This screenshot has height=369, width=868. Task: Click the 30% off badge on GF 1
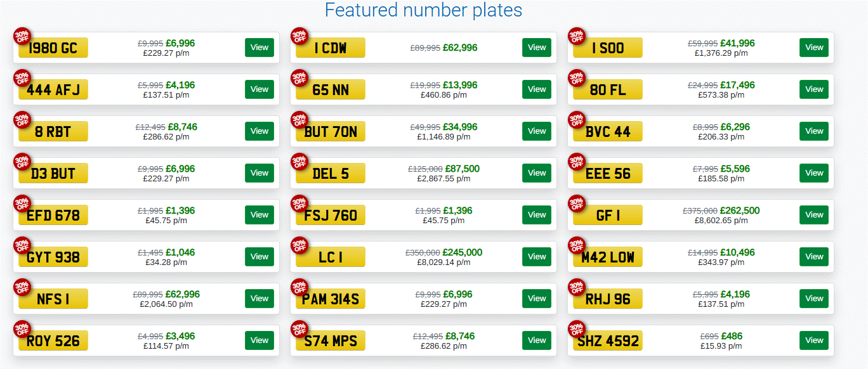pyautogui.click(x=577, y=204)
